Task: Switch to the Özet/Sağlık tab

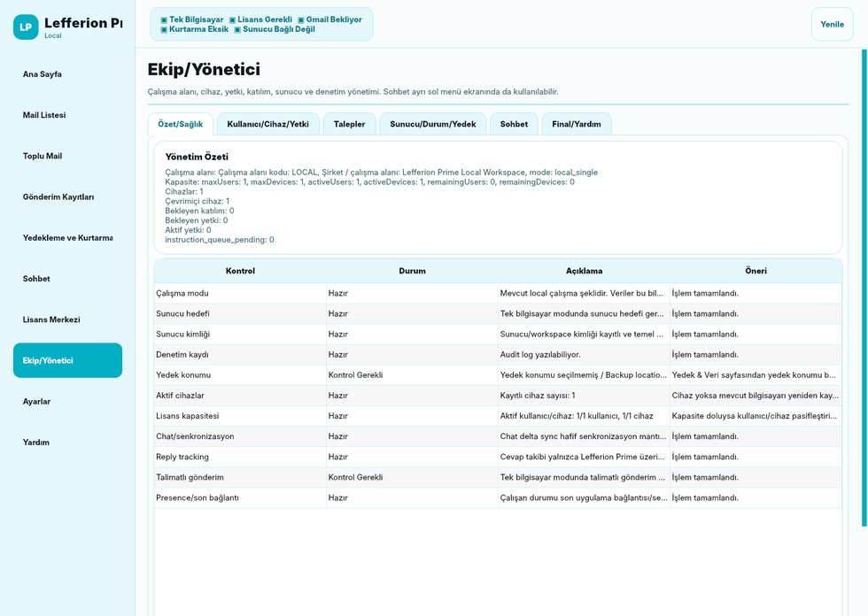Action: [x=181, y=124]
